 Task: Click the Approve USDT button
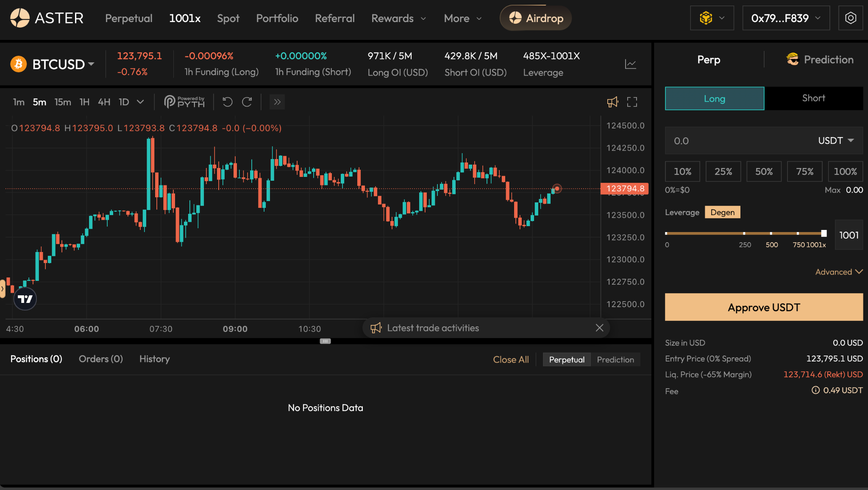pos(763,307)
